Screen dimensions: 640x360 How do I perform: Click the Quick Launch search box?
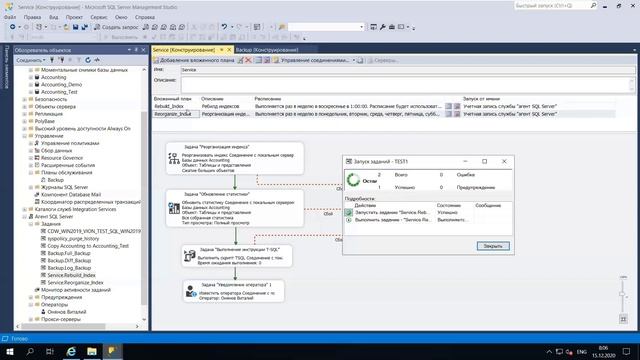tap(556, 6)
